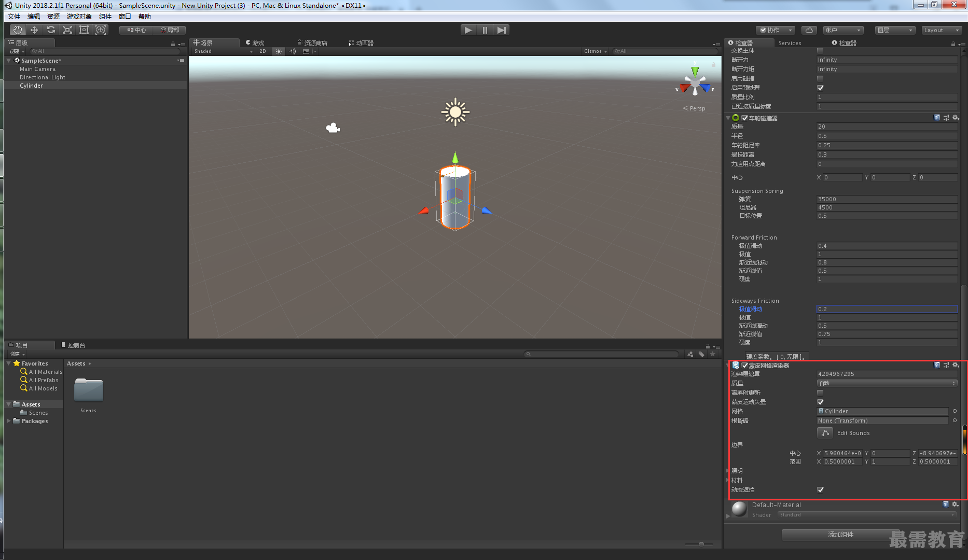Collapse the SampleScene hierarchy tree
The height and width of the screenshot is (560, 968).
click(x=9, y=61)
